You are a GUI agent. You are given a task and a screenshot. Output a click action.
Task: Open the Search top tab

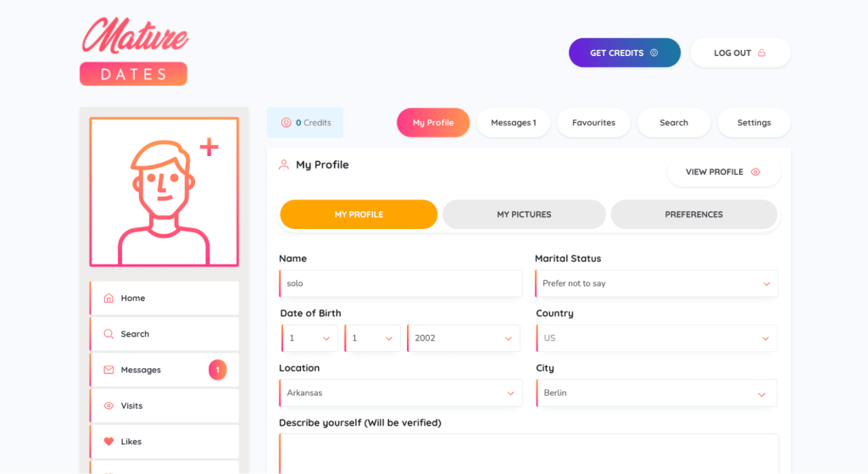coord(674,122)
